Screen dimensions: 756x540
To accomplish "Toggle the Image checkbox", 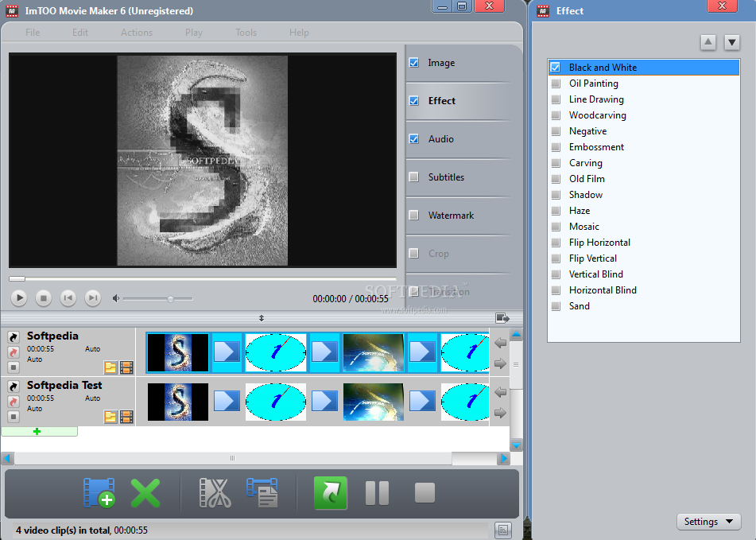I will (x=413, y=63).
